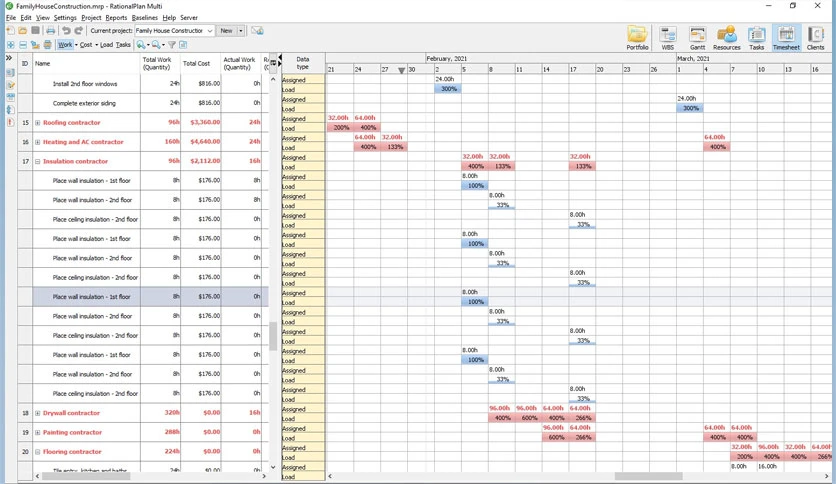Zoom in on the timescale
The height and width of the screenshot is (484, 836).
pyautogui.click(x=141, y=45)
